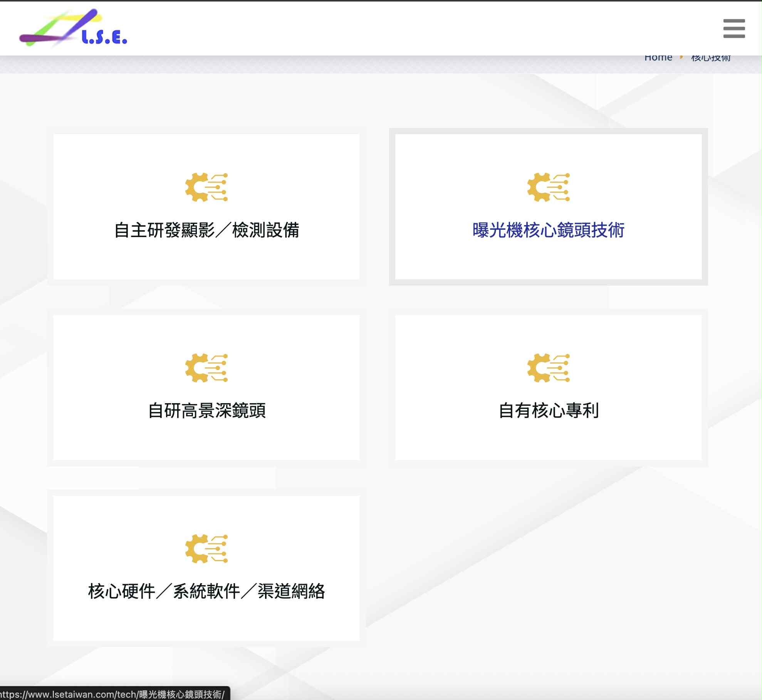Select 核心技術 in the breadcrumb
This screenshot has height=700, width=762.
pyautogui.click(x=711, y=58)
